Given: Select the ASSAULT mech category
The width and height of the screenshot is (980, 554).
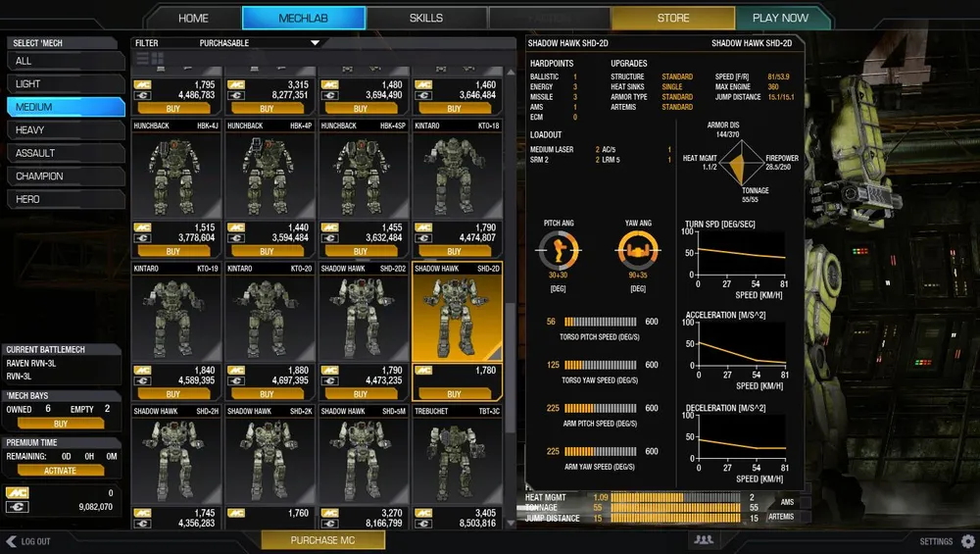Looking at the screenshot, I should coord(66,153).
